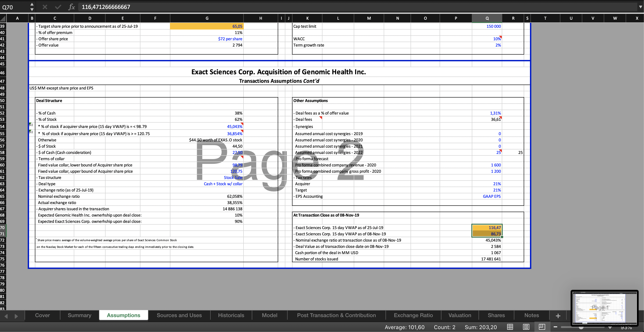Image resolution: width=644 pixels, height=332 pixels.
Task: Select the gross profit 1 200 cell
Action: (x=487, y=171)
